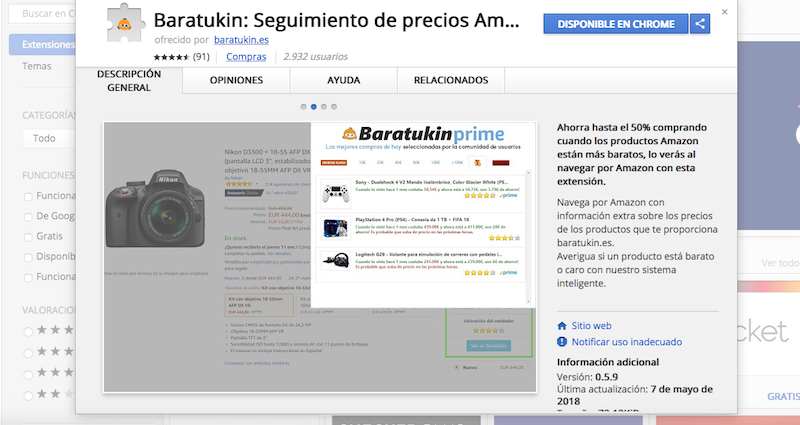Open the Compras category link
This screenshot has width=800, height=425.
click(246, 57)
